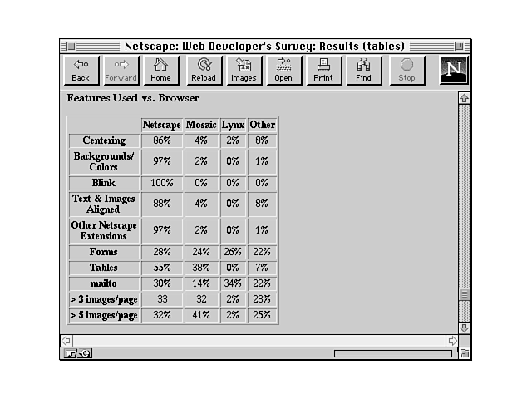532x399 pixels.
Task: Print the survey results page
Action: [x=323, y=71]
